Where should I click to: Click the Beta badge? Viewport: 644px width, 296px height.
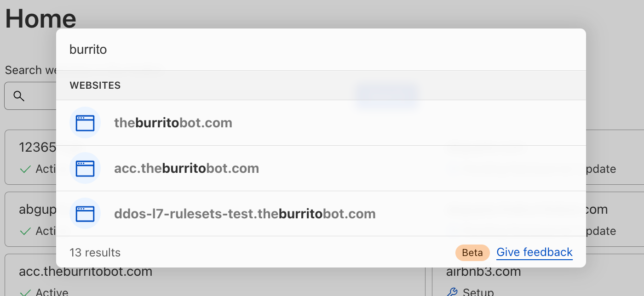coord(472,252)
